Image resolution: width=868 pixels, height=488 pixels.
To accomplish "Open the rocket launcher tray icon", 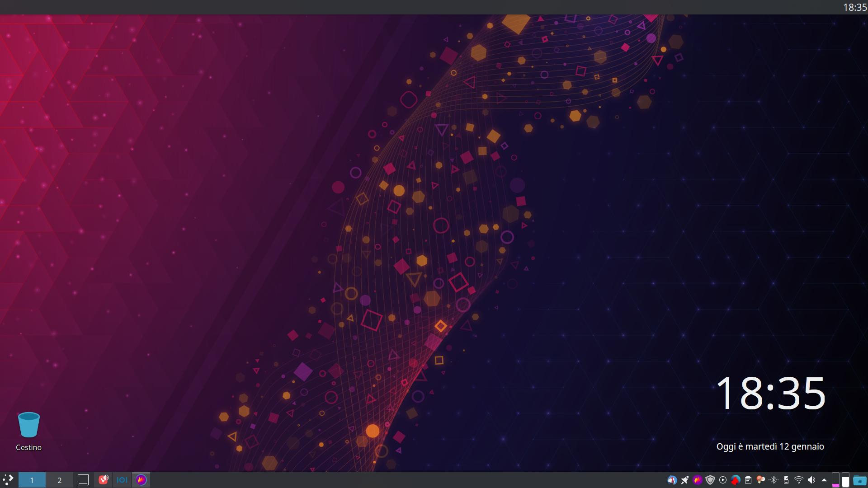I will point(685,480).
